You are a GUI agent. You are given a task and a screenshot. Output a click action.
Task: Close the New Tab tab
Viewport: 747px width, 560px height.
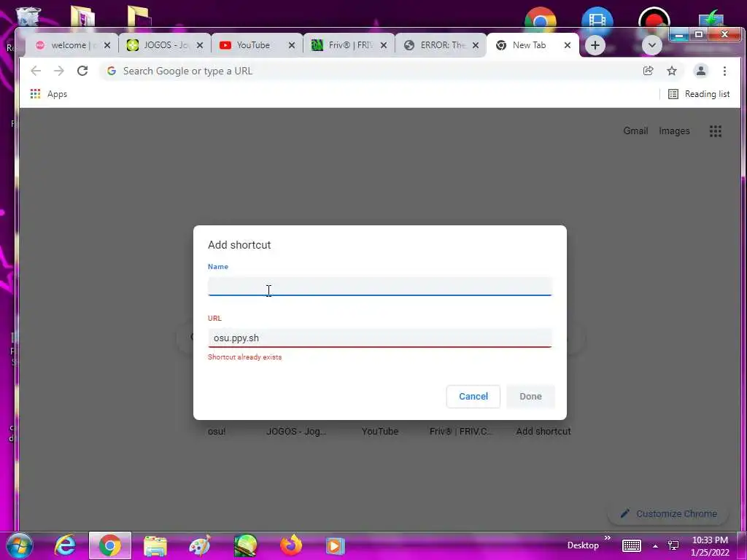[x=568, y=45]
